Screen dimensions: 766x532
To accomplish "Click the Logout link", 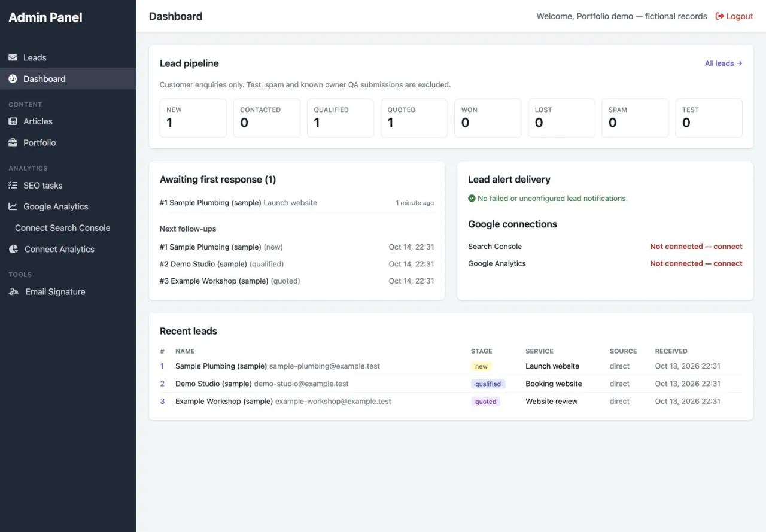I will [x=734, y=16].
